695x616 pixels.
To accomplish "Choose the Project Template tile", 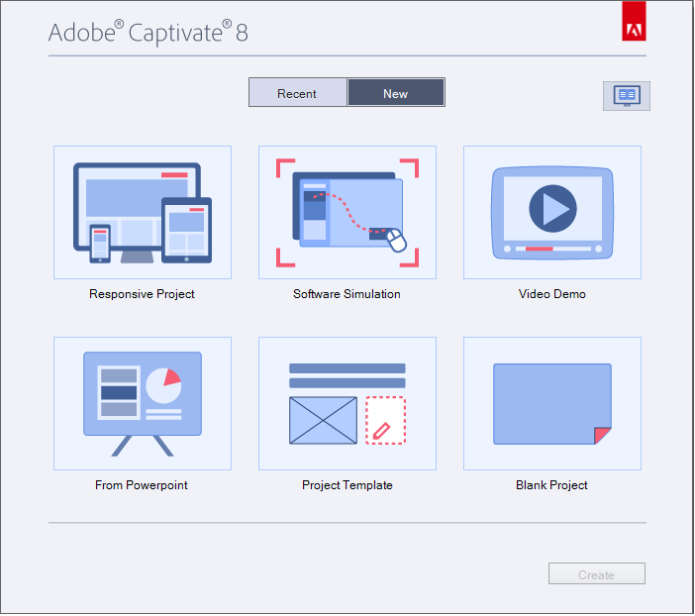I will (x=347, y=404).
